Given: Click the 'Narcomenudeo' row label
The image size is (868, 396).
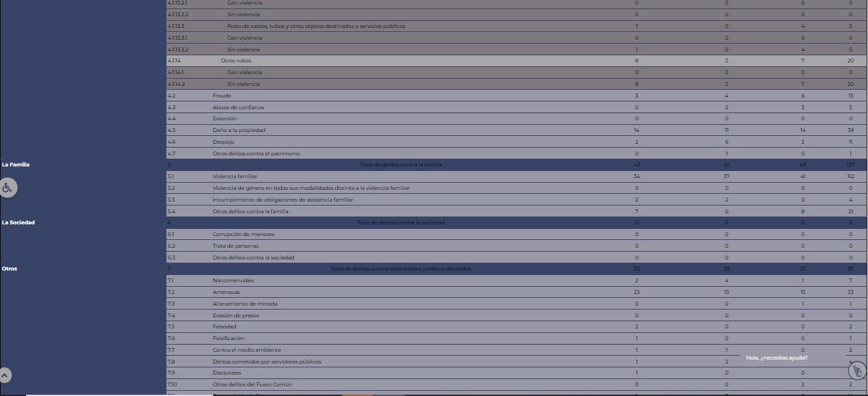Looking at the screenshot, I should click(233, 280).
